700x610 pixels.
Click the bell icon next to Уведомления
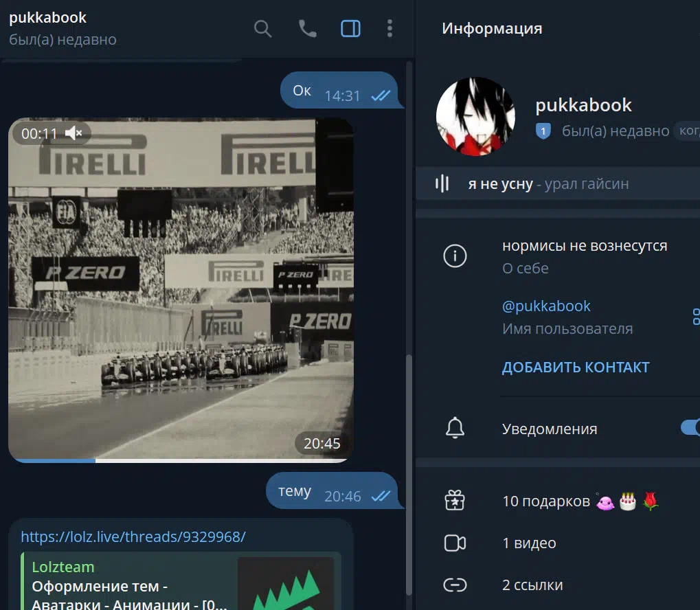pyautogui.click(x=455, y=428)
